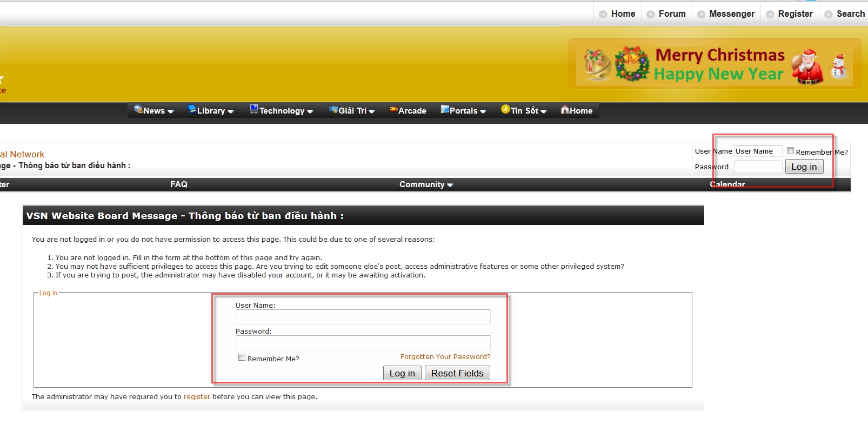
Task: Click the Arcade game icon
Action: pos(393,110)
